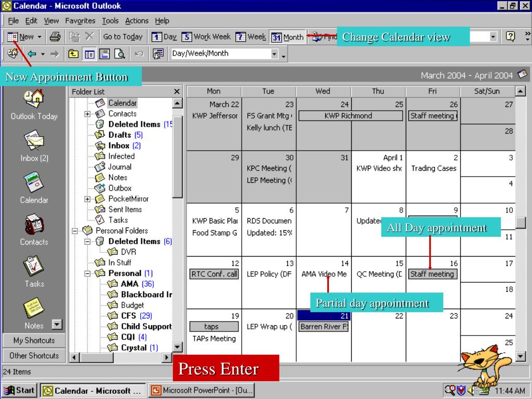Select the KWP Richmond appointment
The height and width of the screenshot is (399, 532).
coord(351,116)
